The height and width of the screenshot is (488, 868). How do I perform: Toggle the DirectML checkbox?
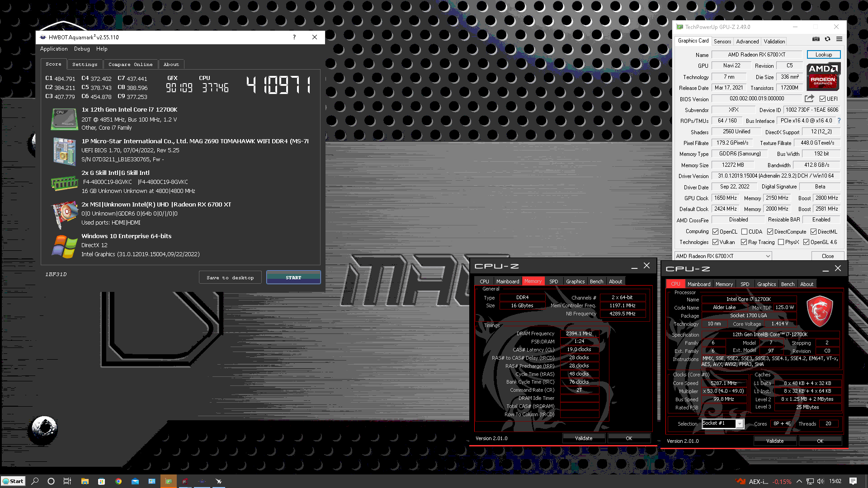pos(813,232)
